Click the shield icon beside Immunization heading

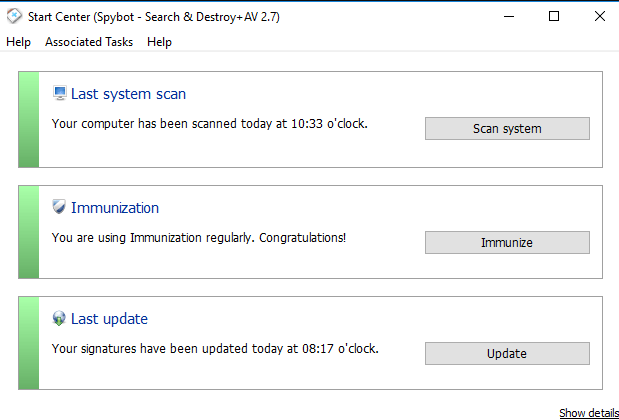[x=59, y=207]
